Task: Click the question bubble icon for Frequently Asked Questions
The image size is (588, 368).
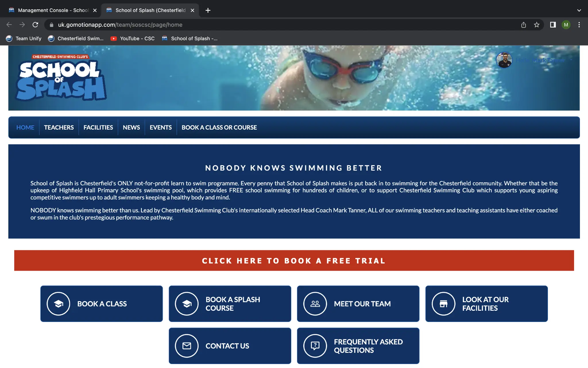Action: 315,346
